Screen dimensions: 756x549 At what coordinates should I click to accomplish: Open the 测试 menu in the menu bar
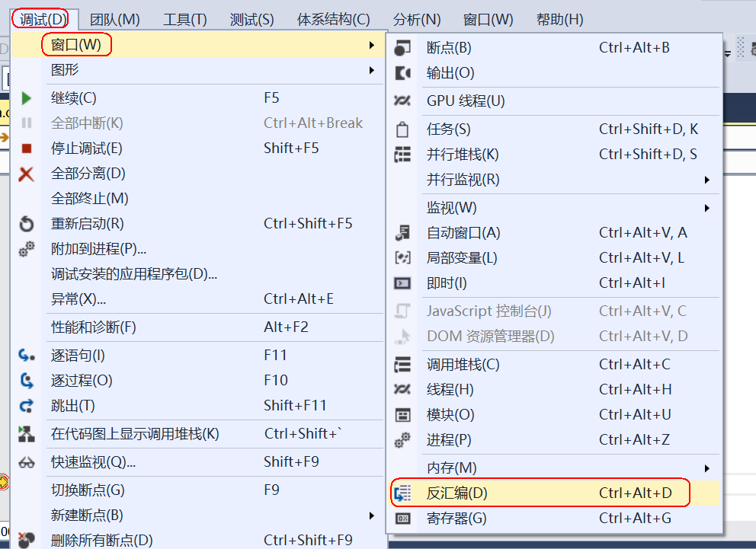251,18
